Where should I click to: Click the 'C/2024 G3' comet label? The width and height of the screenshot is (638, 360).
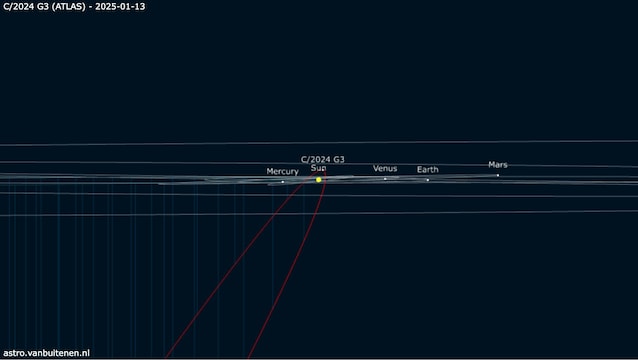tap(323, 159)
